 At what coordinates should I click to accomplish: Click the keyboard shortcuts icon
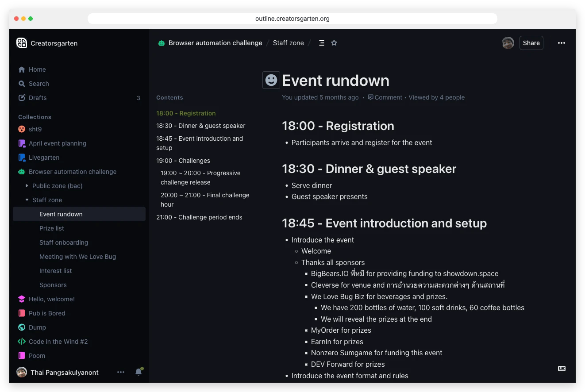tap(562, 369)
